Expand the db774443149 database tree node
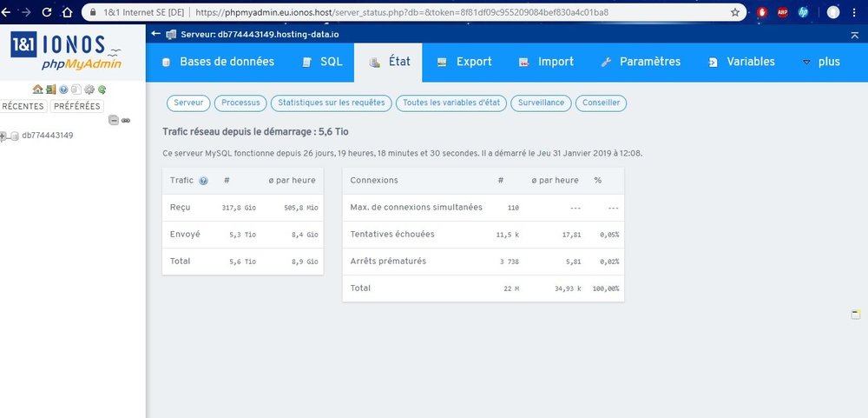This screenshot has width=868, height=418. click(3, 136)
